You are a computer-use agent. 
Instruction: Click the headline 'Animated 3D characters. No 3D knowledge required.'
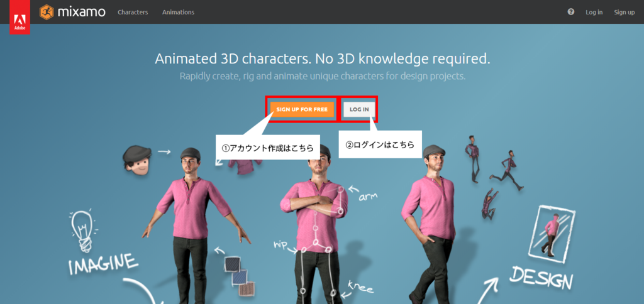(323, 59)
